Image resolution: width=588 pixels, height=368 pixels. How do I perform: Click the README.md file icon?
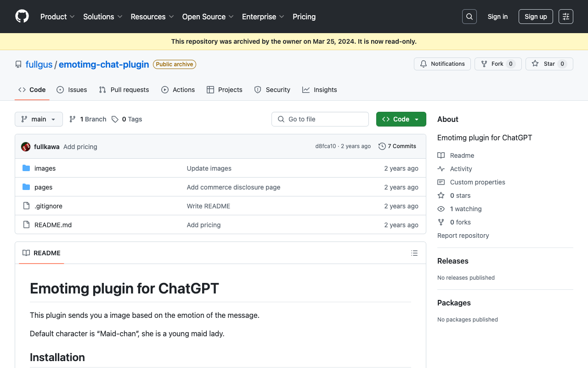[x=26, y=225]
